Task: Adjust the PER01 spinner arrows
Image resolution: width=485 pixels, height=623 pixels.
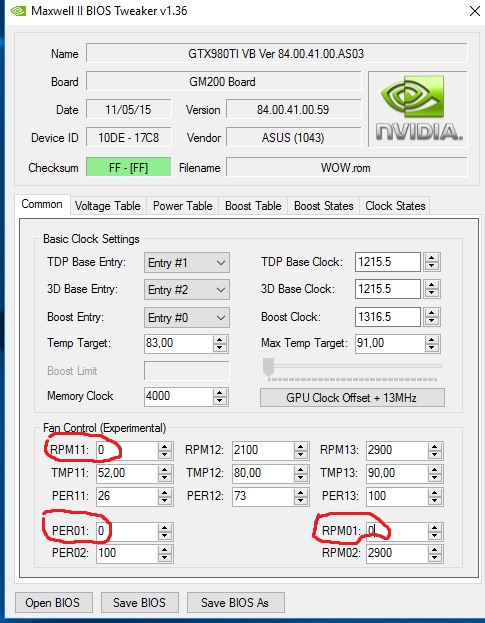Action: pos(165,532)
